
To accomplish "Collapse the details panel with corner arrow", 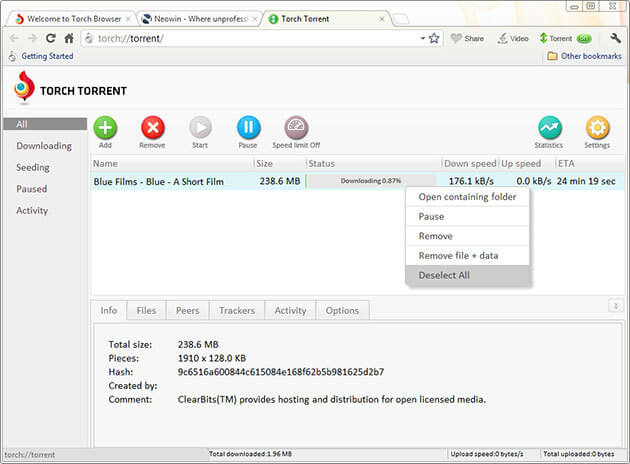I will click(x=615, y=305).
